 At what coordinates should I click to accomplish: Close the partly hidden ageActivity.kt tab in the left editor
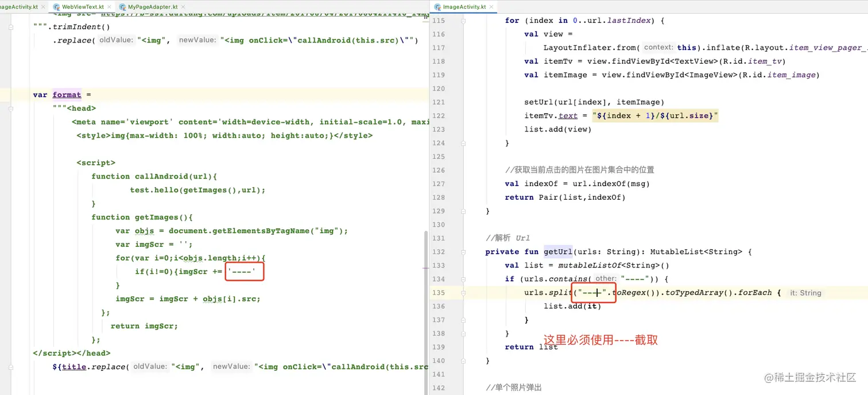click(x=42, y=7)
